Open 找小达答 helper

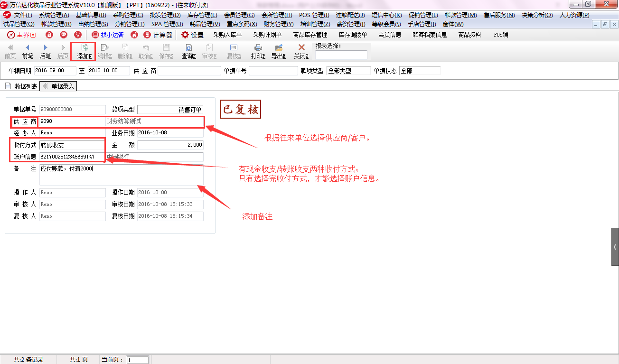pos(107,35)
